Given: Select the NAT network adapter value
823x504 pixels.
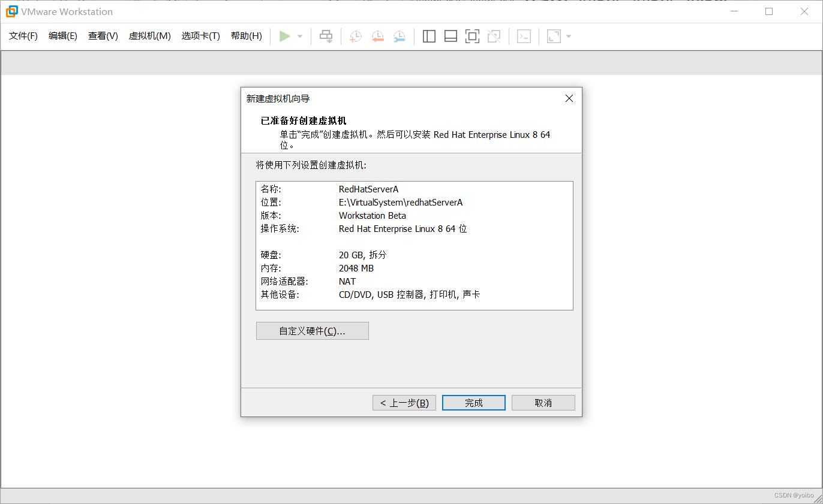Looking at the screenshot, I should pos(347,282).
